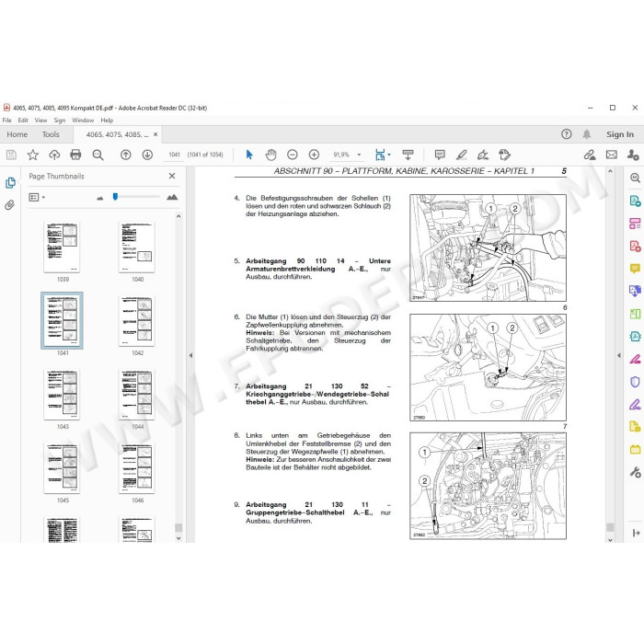Close the Page Thumbnails panel
644x644 pixels.
[x=172, y=176]
